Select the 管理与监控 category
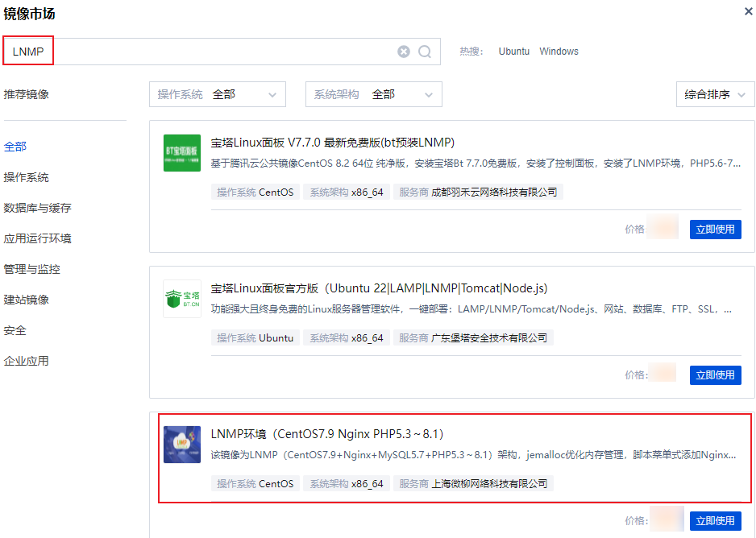The width and height of the screenshot is (756, 538). click(31, 269)
